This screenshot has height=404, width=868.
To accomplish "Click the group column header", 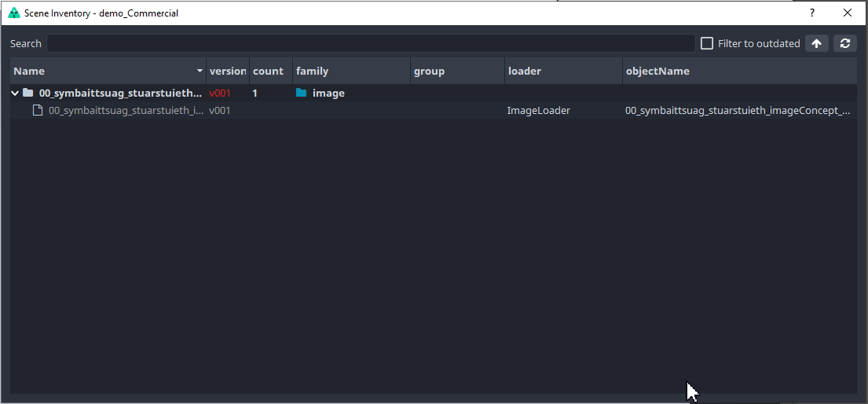I will 456,72.
